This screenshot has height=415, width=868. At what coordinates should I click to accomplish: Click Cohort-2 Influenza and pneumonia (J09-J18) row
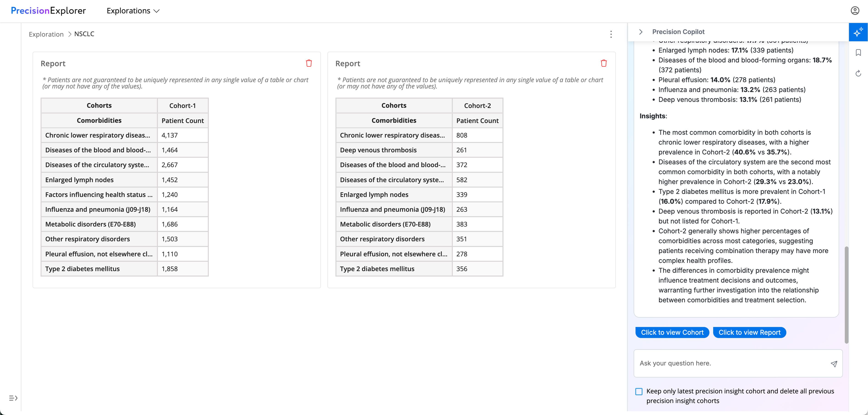[419, 209]
